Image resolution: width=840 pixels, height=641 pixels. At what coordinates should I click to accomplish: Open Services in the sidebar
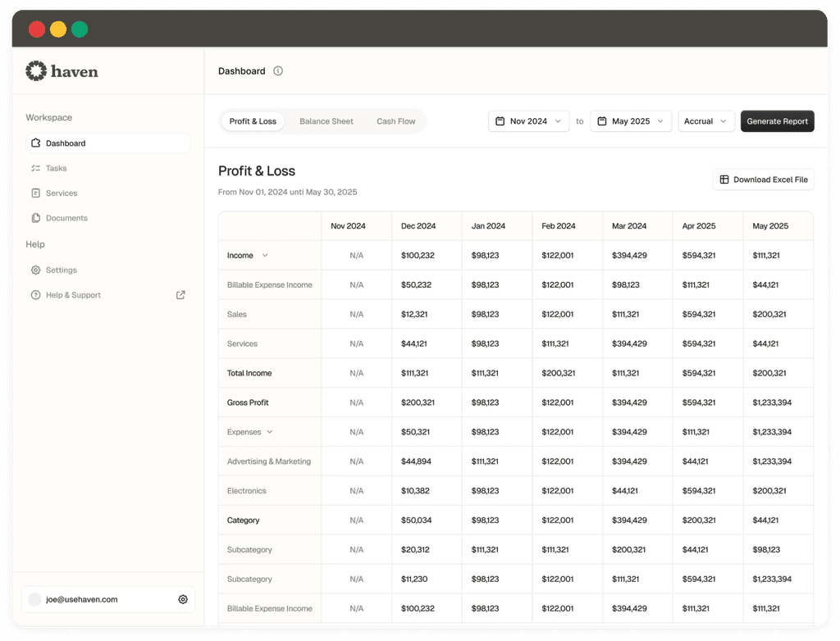61,193
